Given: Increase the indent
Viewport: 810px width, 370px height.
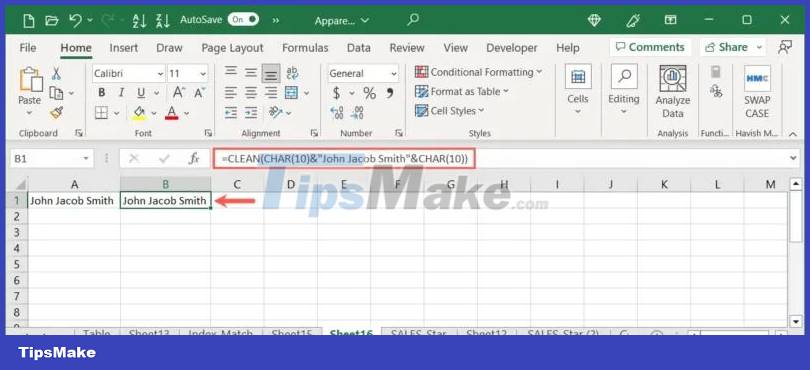Looking at the screenshot, I should click(x=251, y=113).
